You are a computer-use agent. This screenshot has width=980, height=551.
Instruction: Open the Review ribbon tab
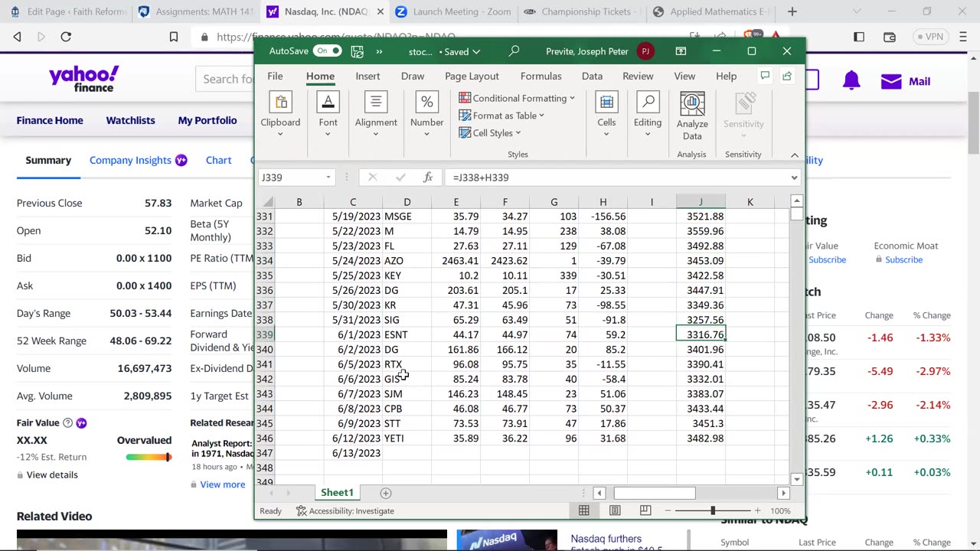[638, 76]
